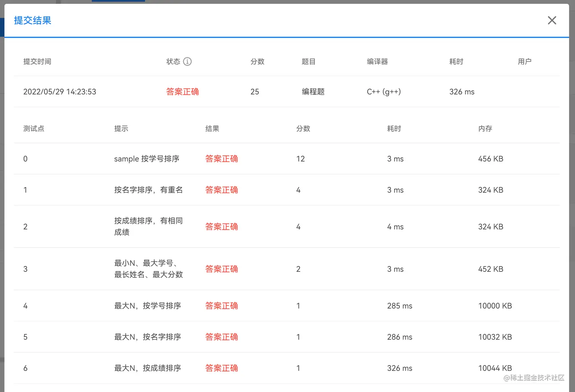Click the 测试点 column header
Image resolution: width=575 pixels, height=392 pixels.
click(x=34, y=129)
